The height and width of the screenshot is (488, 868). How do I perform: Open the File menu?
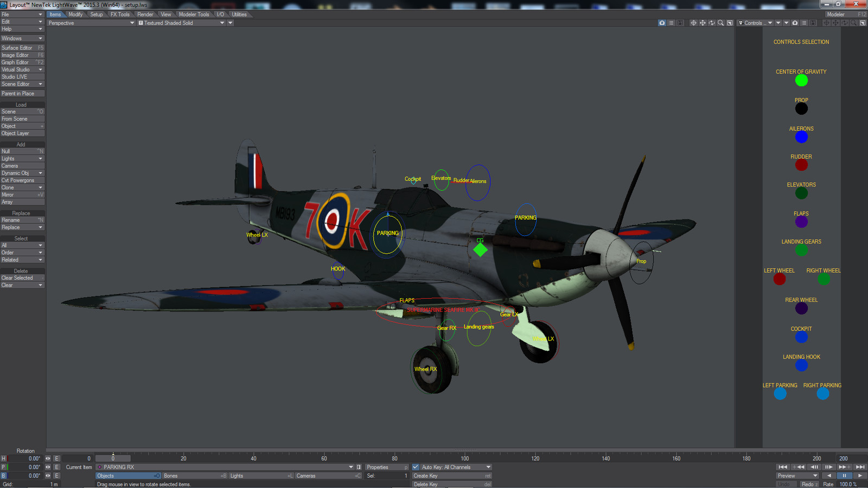tap(22, 15)
